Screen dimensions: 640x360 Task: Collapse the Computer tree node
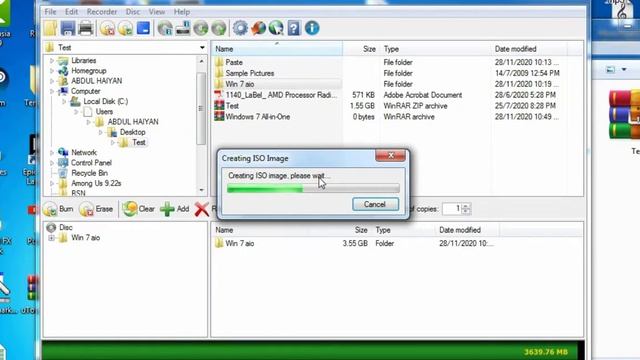[x=52, y=91]
